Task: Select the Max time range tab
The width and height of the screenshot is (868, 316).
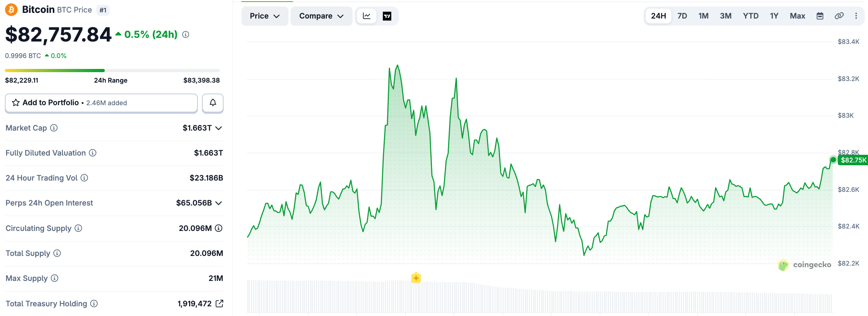Action: pos(797,16)
